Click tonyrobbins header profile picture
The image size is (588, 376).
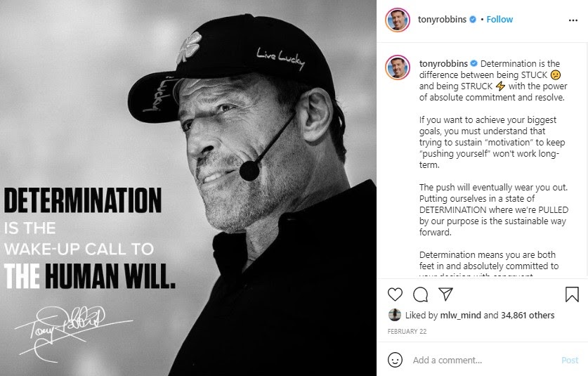click(397, 20)
